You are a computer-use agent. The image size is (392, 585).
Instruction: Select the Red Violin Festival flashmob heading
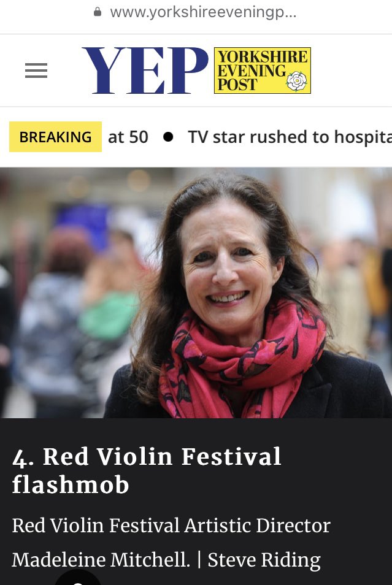tap(147, 470)
